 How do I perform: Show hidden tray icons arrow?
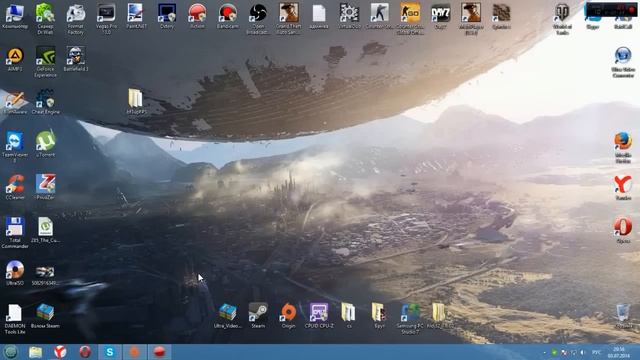[544, 352]
